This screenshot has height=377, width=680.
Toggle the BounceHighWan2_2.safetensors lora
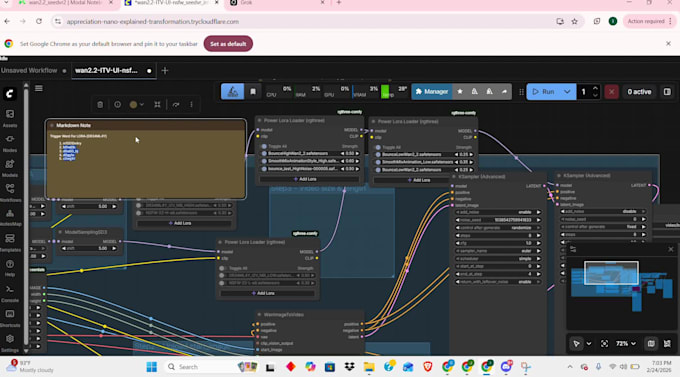click(x=264, y=154)
